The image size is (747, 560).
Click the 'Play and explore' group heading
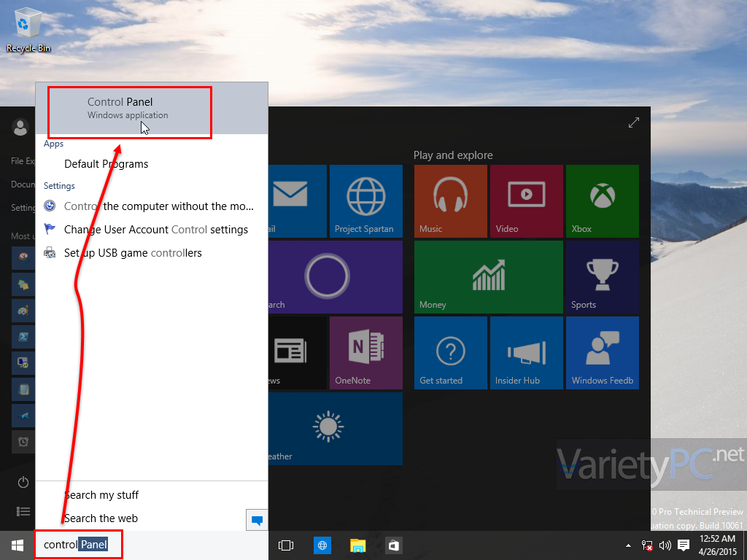453,155
